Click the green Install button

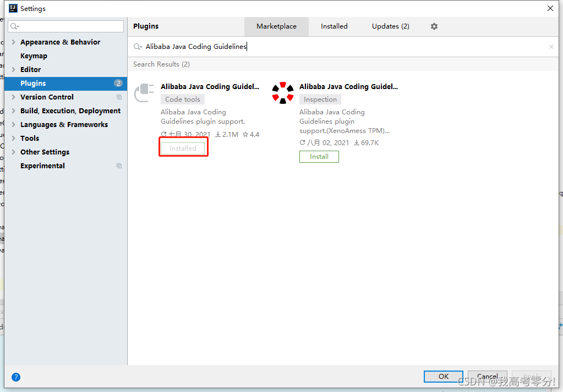(319, 157)
